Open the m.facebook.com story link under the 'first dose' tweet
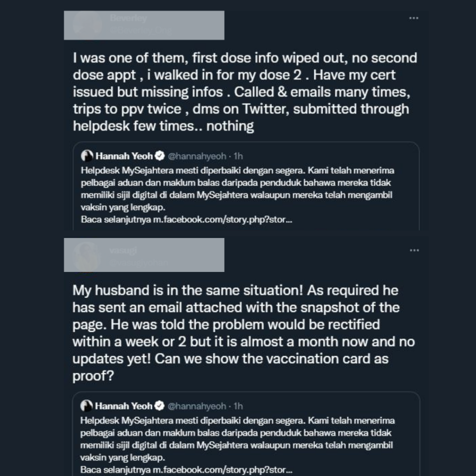 [222, 219]
